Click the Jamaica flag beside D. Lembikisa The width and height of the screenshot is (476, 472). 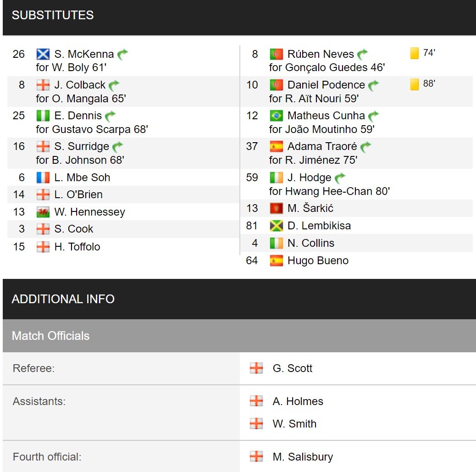pos(276,226)
